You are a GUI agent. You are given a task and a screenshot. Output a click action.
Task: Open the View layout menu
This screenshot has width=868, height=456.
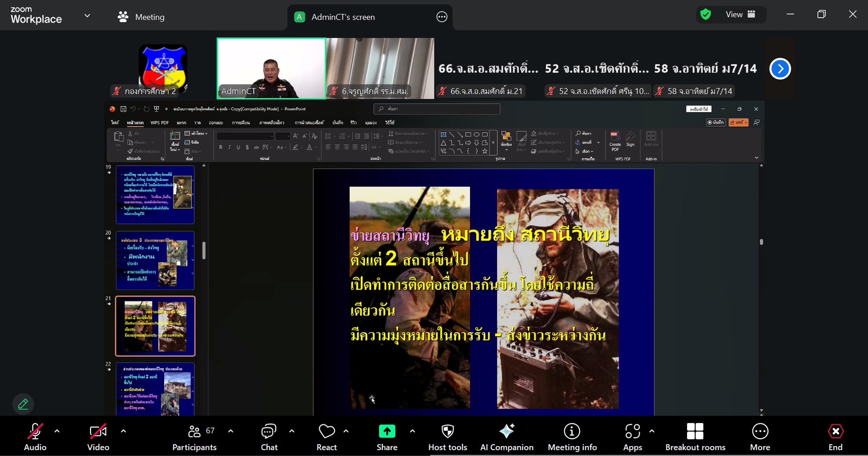tap(740, 15)
